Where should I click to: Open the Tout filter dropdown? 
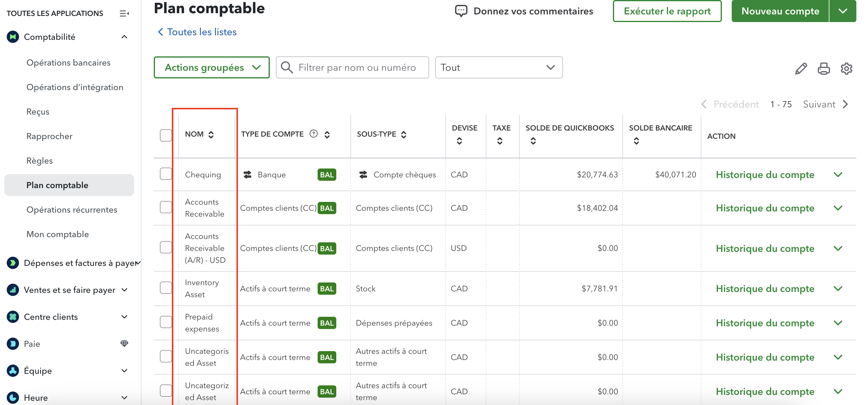498,67
